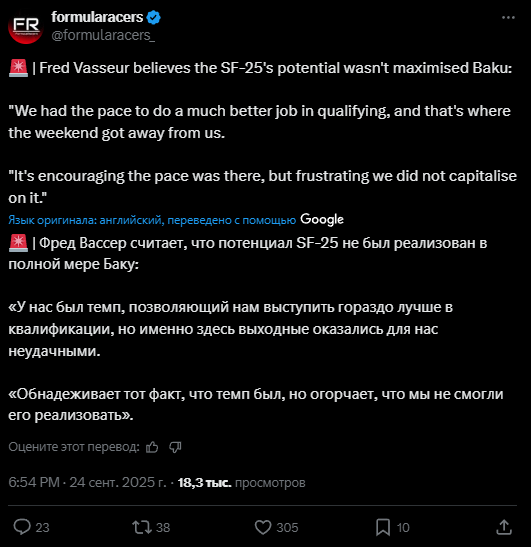Rate the translation with thumbs down
The width and height of the screenshot is (531, 547).
coord(175,447)
